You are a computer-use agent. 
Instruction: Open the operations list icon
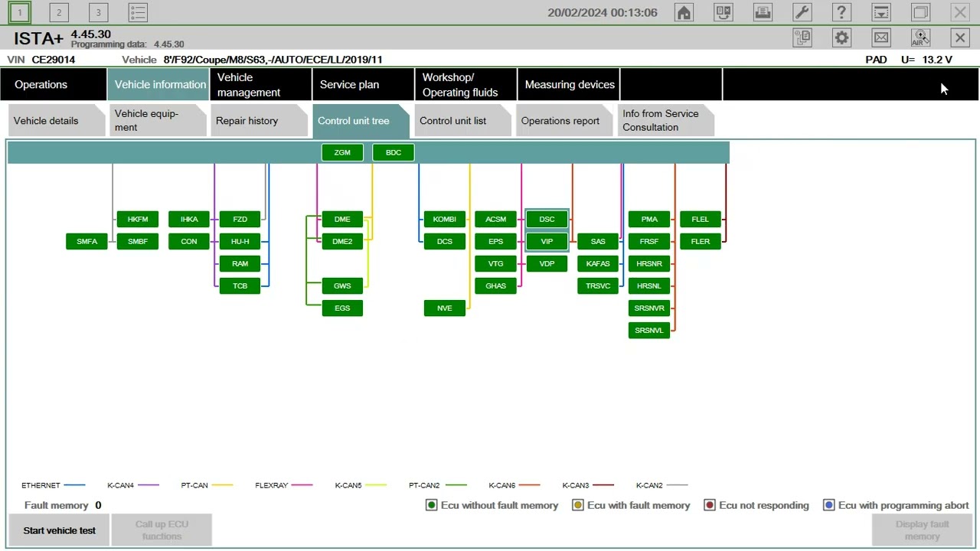click(138, 12)
